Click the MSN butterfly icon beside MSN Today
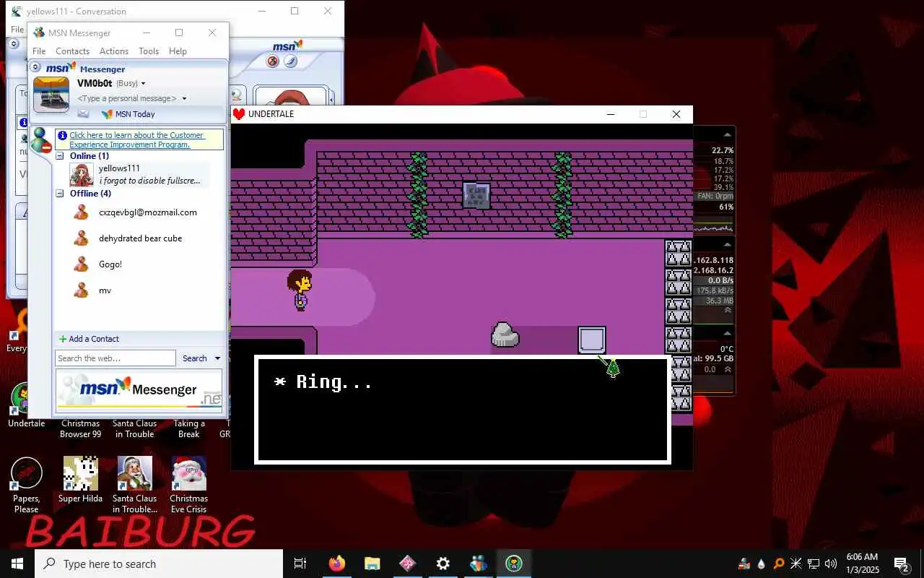Viewport: 924px width, 578px height. [x=107, y=114]
